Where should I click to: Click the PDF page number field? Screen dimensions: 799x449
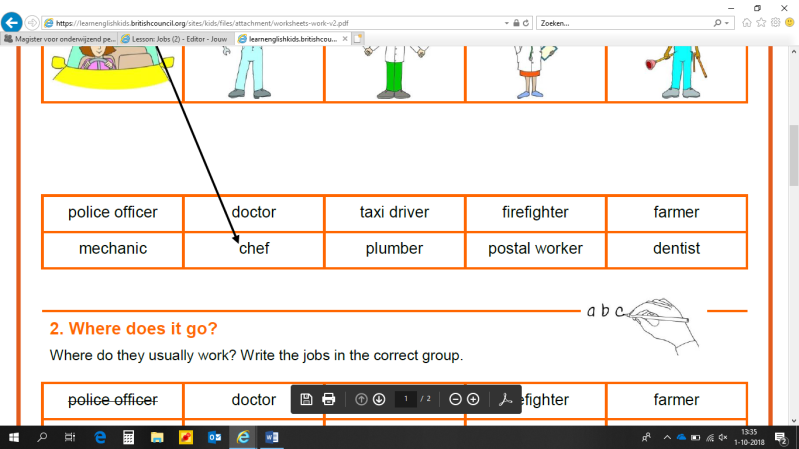coord(406,399)
